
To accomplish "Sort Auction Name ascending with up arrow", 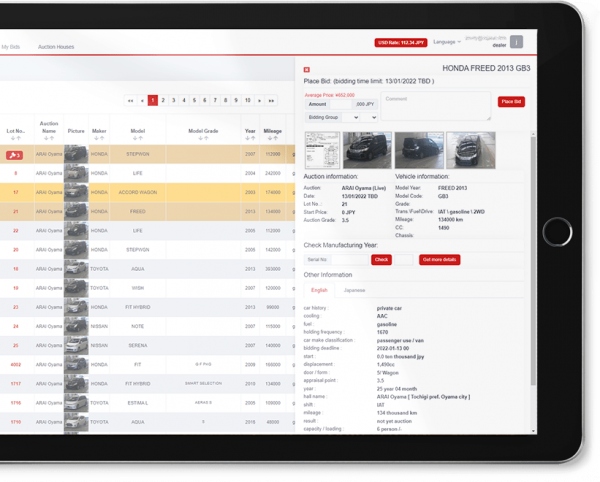I will click(x=51, y=138).
